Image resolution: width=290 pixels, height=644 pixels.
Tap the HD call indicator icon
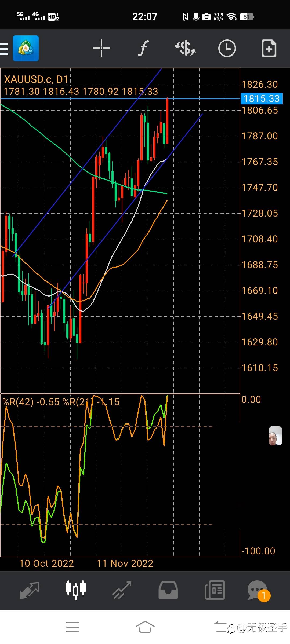53,17
